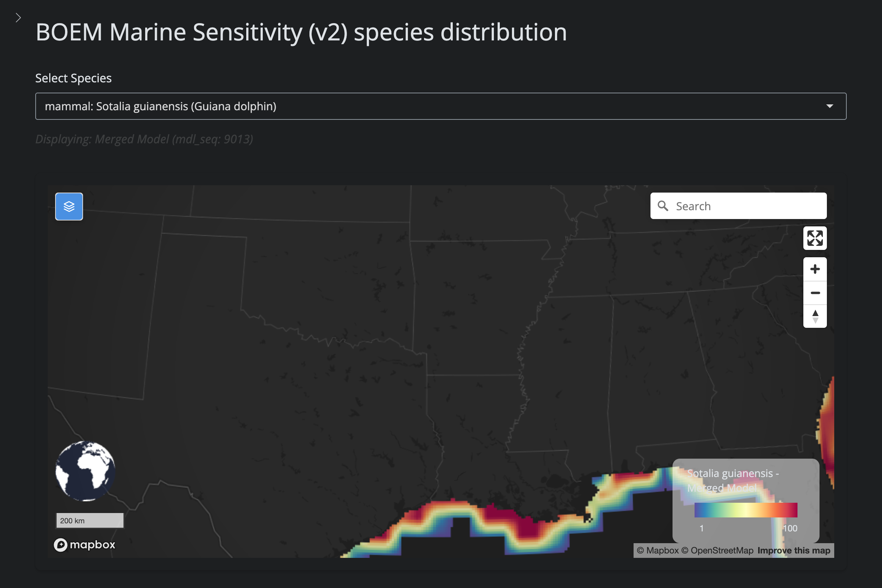Reset map bearing with compass icon

point(814,316)
